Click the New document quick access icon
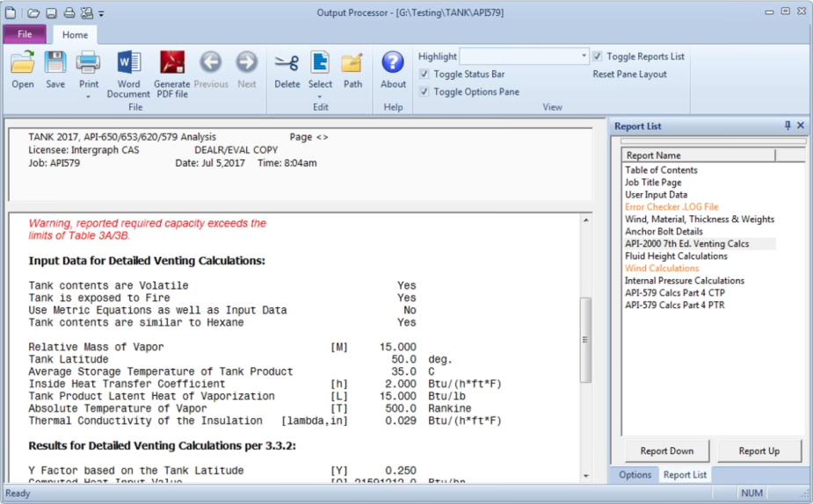The image size is (813, 504). [11, 13]
